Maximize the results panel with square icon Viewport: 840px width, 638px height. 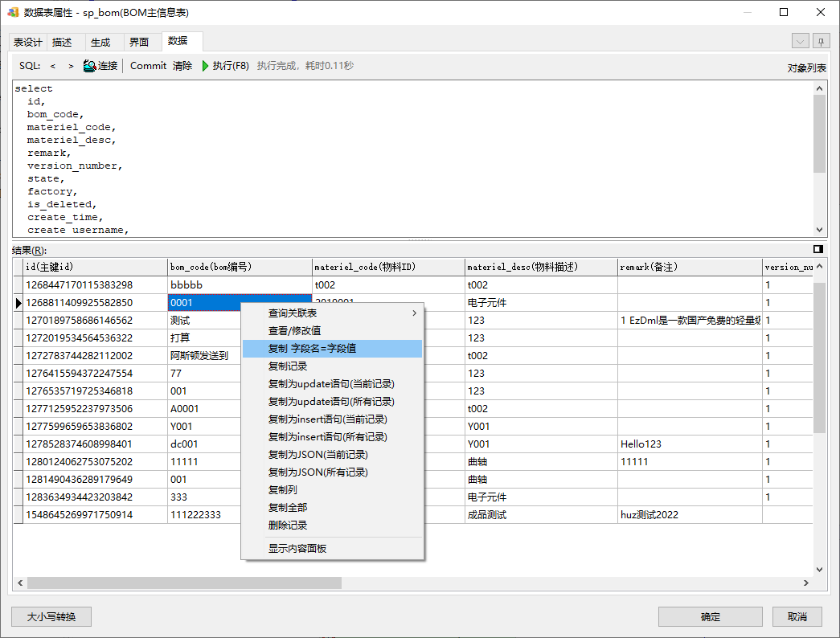(818, 249)
